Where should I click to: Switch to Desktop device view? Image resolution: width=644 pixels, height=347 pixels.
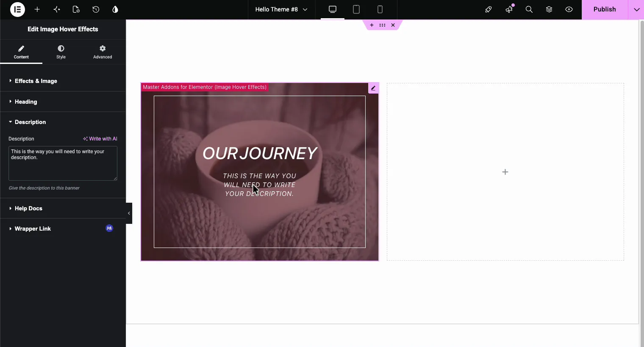333,9
